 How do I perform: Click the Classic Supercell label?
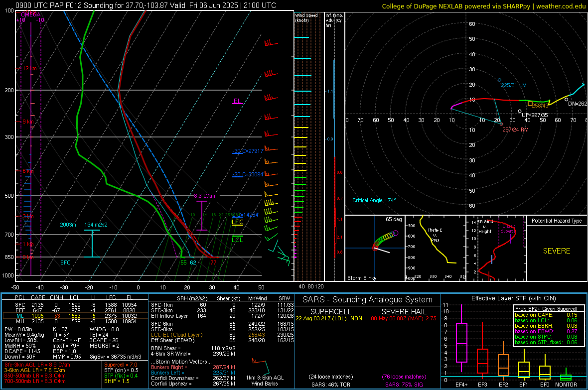509,229
